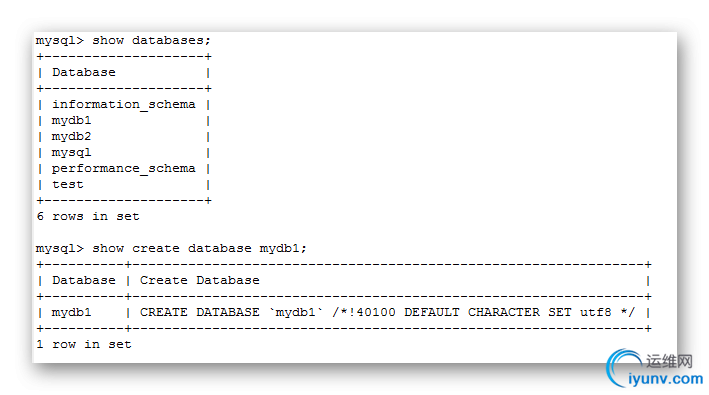Select the information_schema database row
Viewport: 709px width, 395px height.
coord(123,105)
